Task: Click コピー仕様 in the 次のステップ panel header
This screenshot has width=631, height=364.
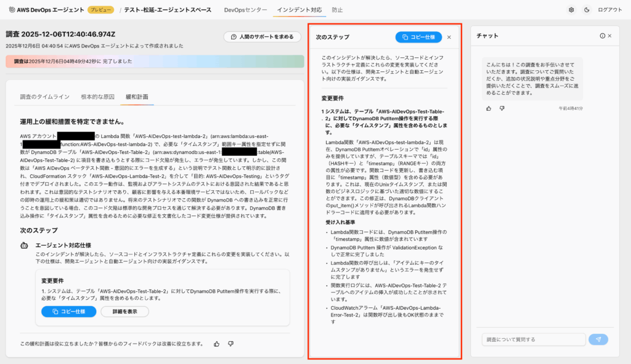Action: tap(418, 37)
